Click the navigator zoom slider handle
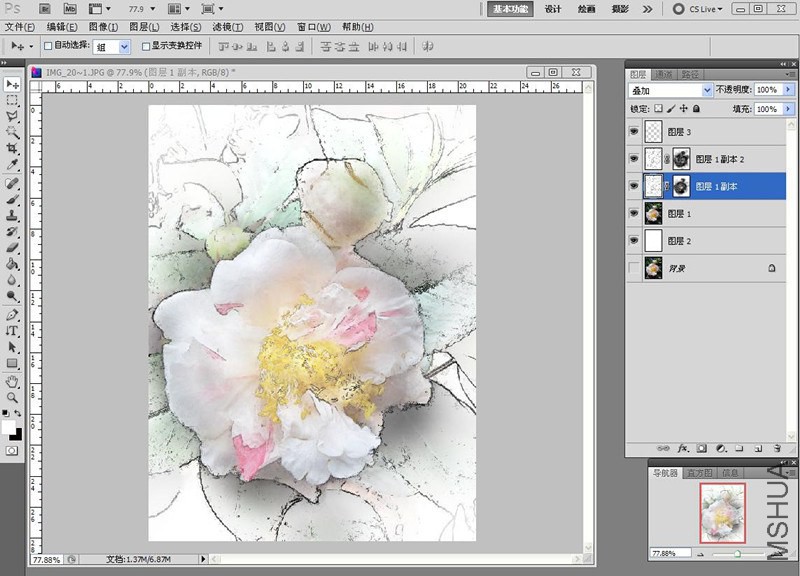The height and width of the screenshot is (576, 800). pyautogui.click(x=738, y=552)
